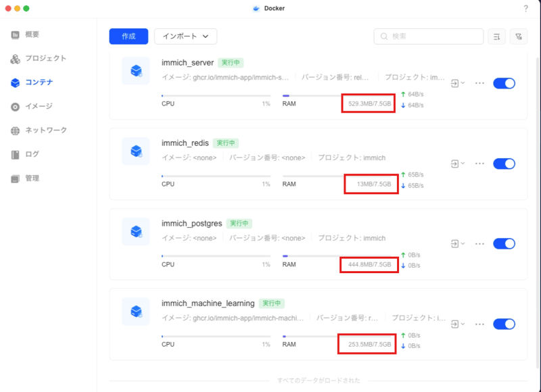Click the 管理 sidebar icon
Viewport: 541px width, 392px height.
pyautogui.click(x=15, y=178)
